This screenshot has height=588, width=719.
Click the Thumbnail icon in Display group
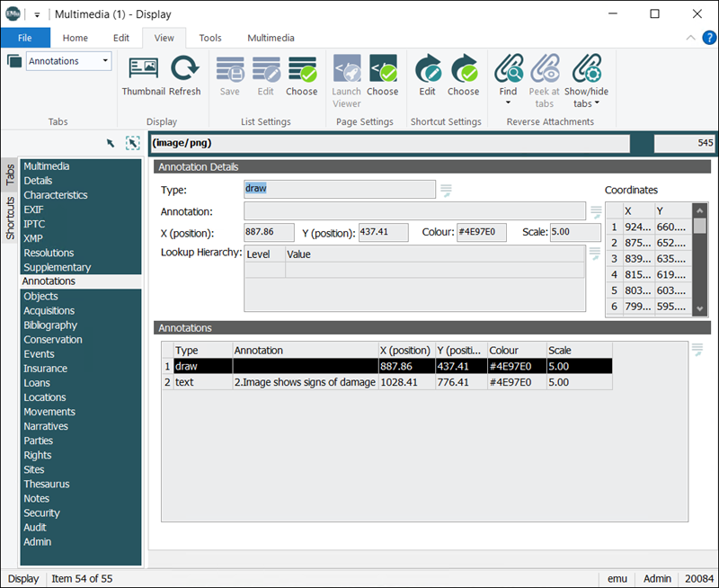click(144, 69)
